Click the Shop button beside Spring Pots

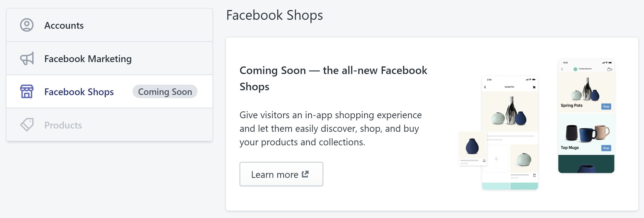coord(606,107)
